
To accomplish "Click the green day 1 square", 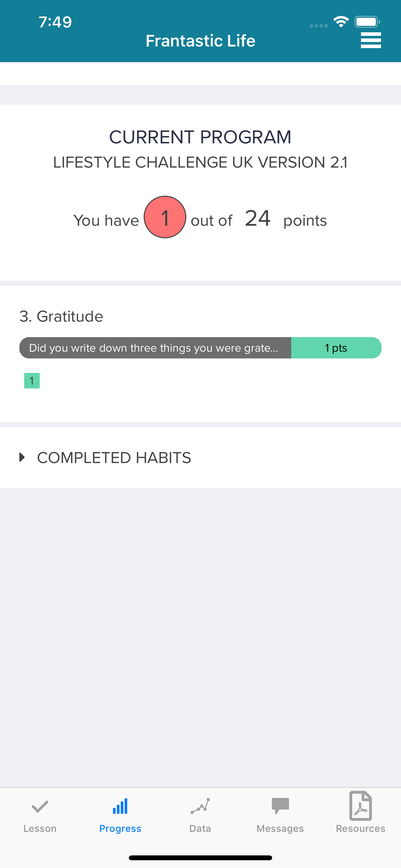I will point(32,381).
